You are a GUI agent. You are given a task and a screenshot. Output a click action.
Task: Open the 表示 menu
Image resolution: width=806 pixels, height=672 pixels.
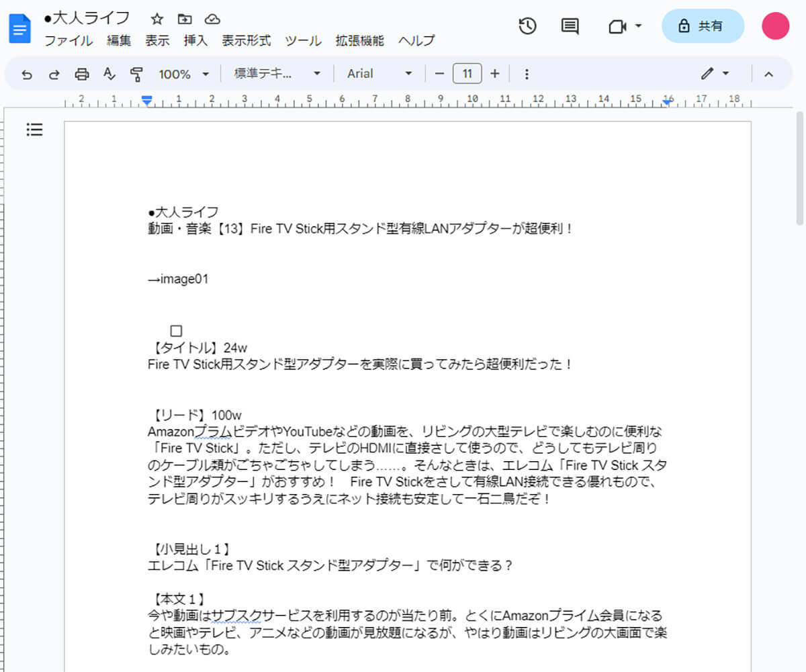157,40
